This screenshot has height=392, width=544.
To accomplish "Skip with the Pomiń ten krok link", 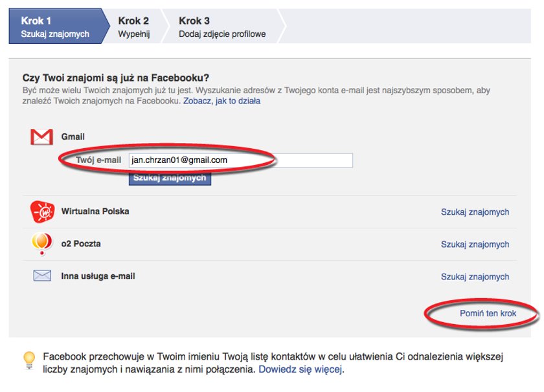I will tap(488, 313).
